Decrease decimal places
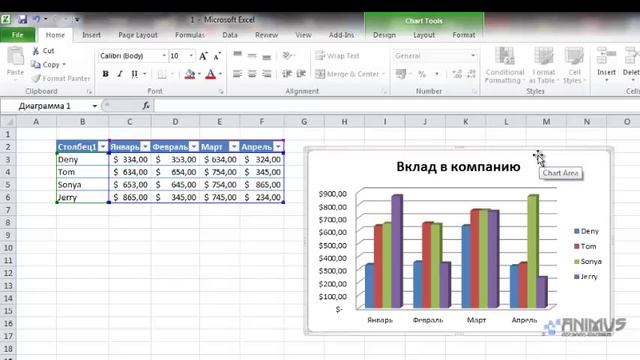This screenshot has width=640, height=360. tap(471, 74)
